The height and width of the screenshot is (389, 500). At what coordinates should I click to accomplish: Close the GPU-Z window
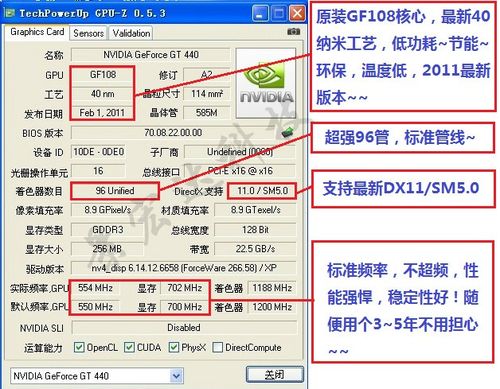coord(297,14)
